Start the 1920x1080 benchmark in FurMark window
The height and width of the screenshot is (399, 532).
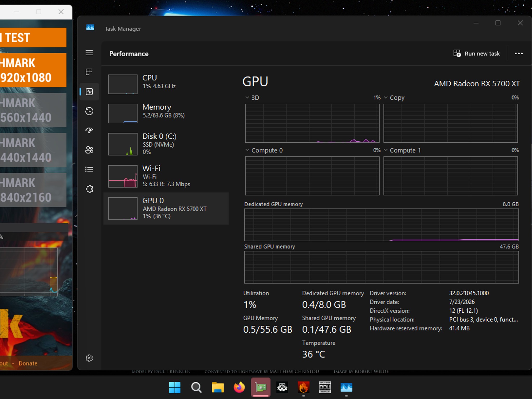pyautogui.click(x=33, y=70)
